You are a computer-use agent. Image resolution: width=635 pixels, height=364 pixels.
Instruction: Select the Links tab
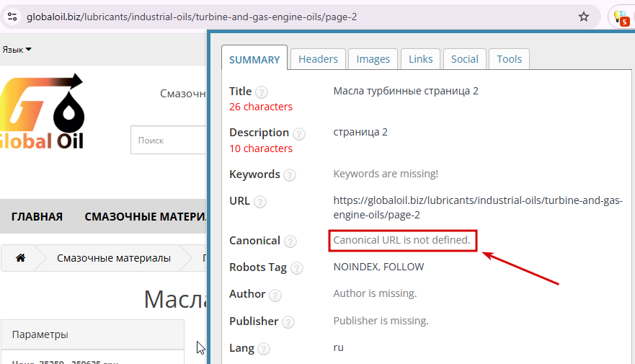[420, 59]
